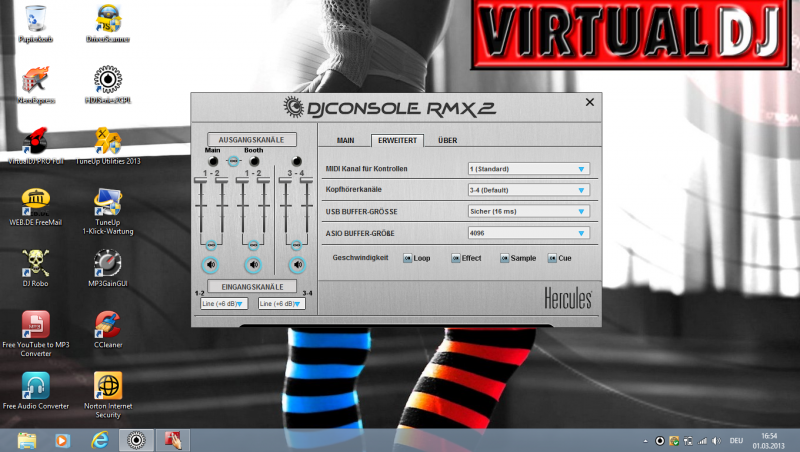Launch VirtualDJ PRO Full shortcut

[x=36, y=146]
